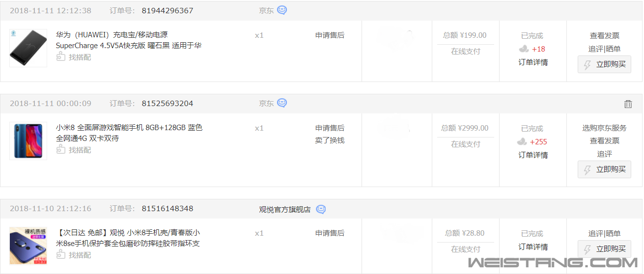Click the +255 jingdou bean icon
Image resolution: width=644 pixels, height=274 pixels.
[x=522, y=141]
